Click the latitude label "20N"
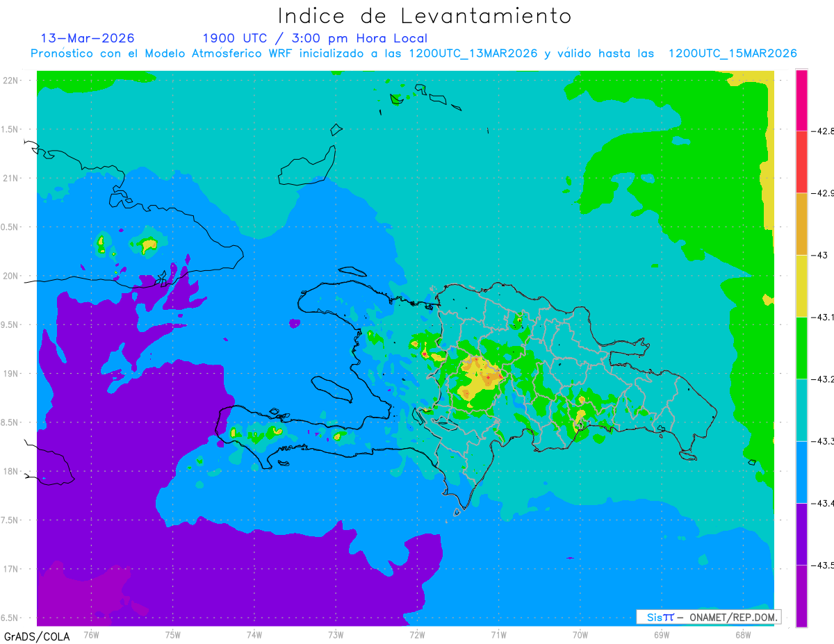The width and height of the screenshot is (834, 644). click(x=11, y=276)
